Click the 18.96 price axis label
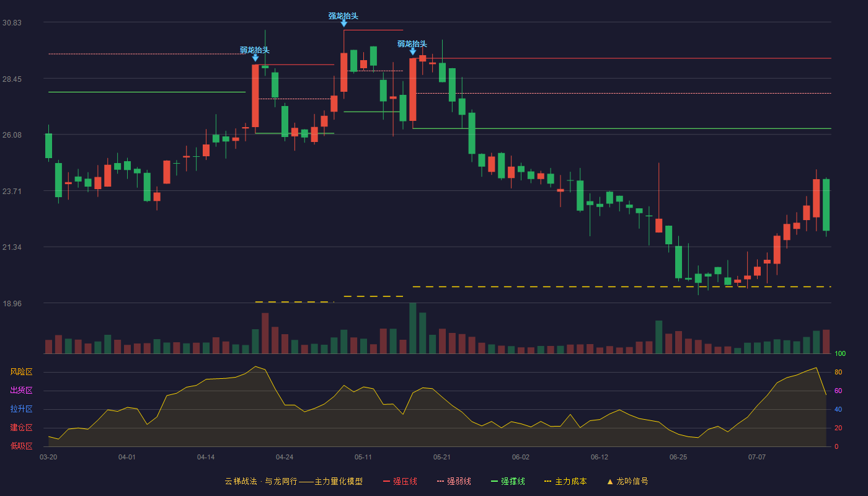The image size is (868, 496). (x=12, y=303)
